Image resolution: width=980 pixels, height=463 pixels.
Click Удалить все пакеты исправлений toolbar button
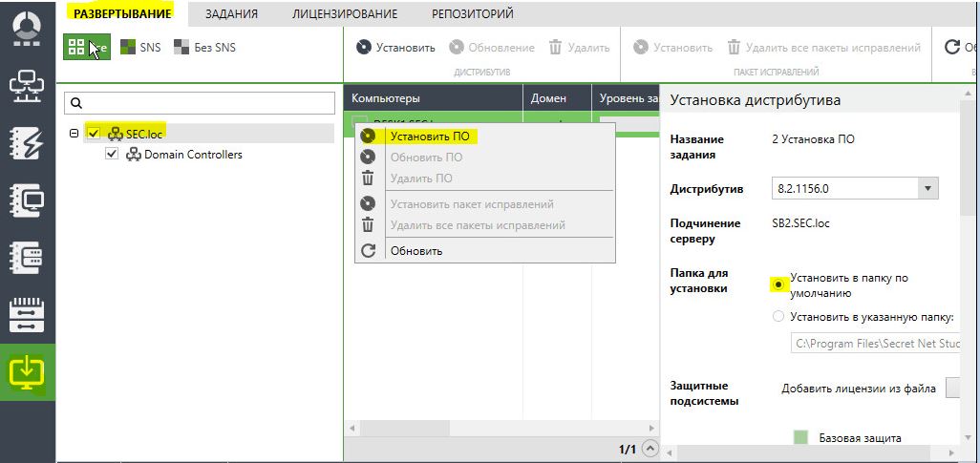click(x=823, y=48)
